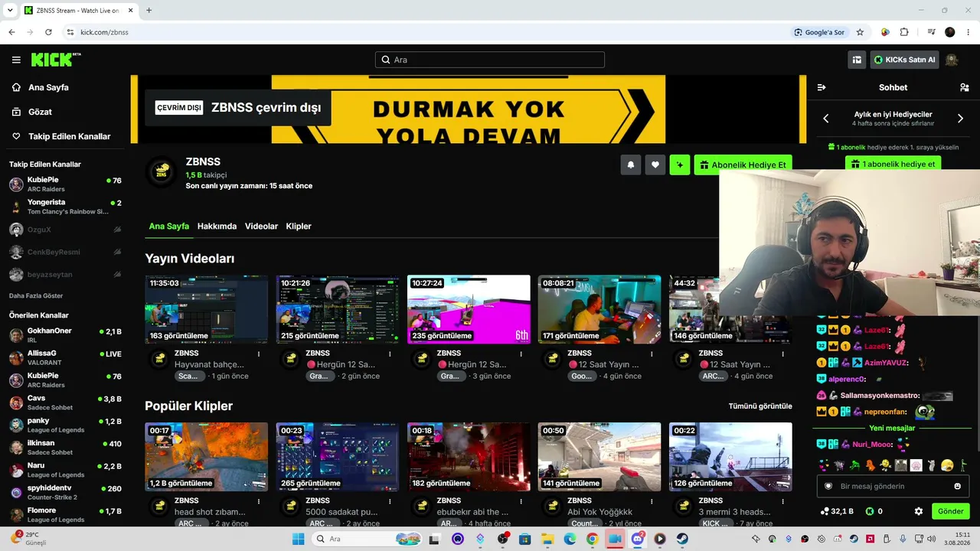Screen dimensions: 980x551
Task: Open GokhanOner recommended channel
Action: [64, 335]
